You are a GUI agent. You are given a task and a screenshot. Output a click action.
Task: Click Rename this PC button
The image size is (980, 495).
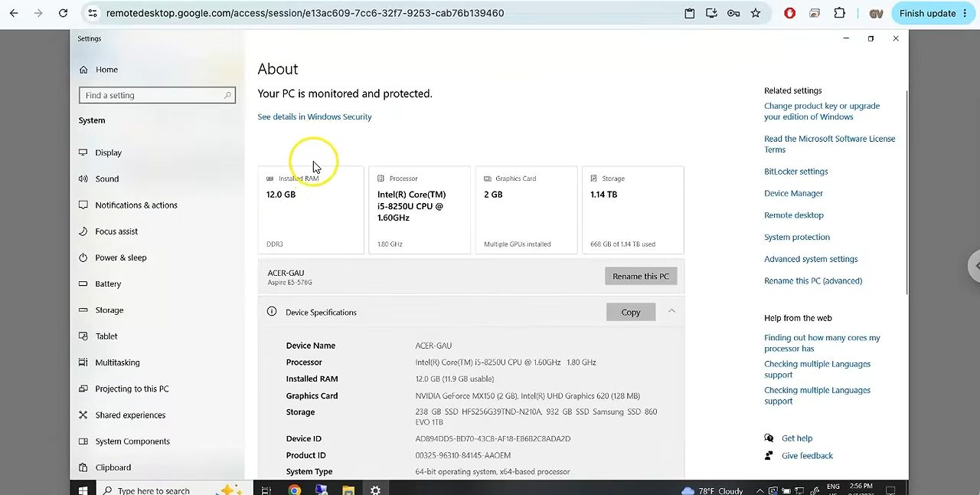pos(641,277)
